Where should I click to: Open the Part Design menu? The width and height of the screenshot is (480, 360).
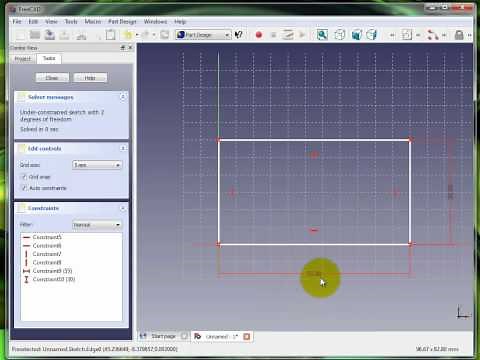pos(122,22)
